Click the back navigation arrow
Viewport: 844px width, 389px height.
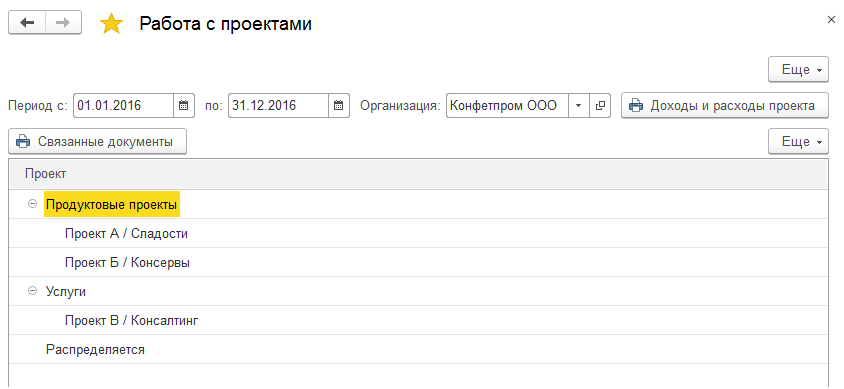27,23
